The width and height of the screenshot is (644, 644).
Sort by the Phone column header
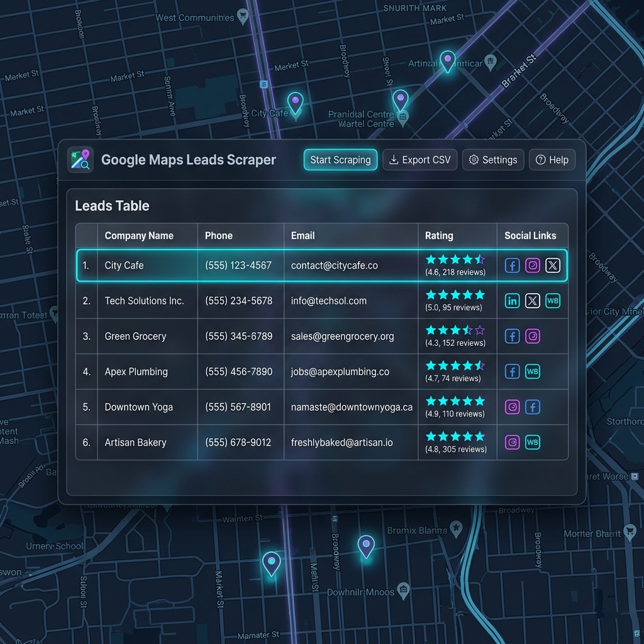point(218,236)
